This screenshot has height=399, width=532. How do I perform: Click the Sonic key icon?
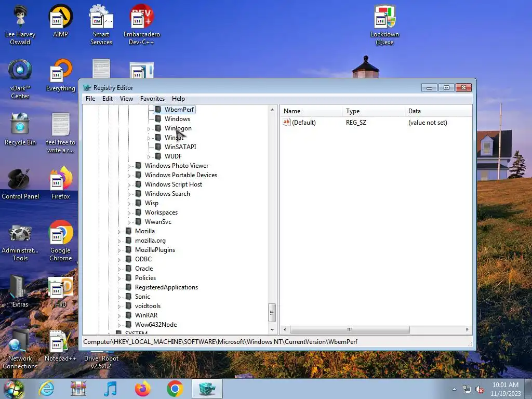pos(129,297)
